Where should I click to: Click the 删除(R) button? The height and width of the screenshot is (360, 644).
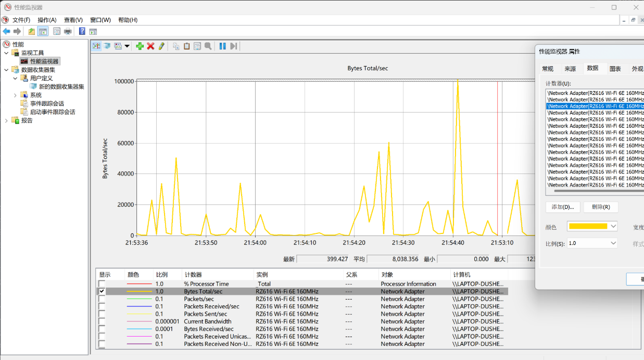point(601,207)
